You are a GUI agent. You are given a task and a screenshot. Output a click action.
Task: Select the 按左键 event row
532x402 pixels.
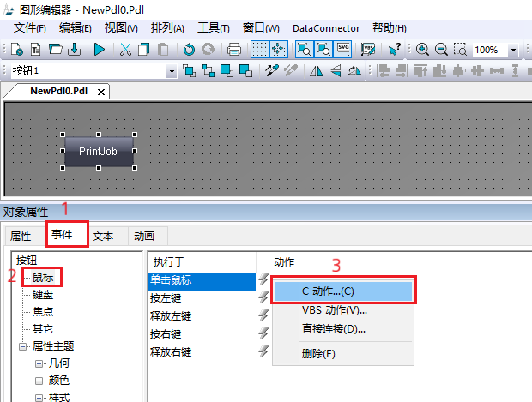tap(202, 298)
